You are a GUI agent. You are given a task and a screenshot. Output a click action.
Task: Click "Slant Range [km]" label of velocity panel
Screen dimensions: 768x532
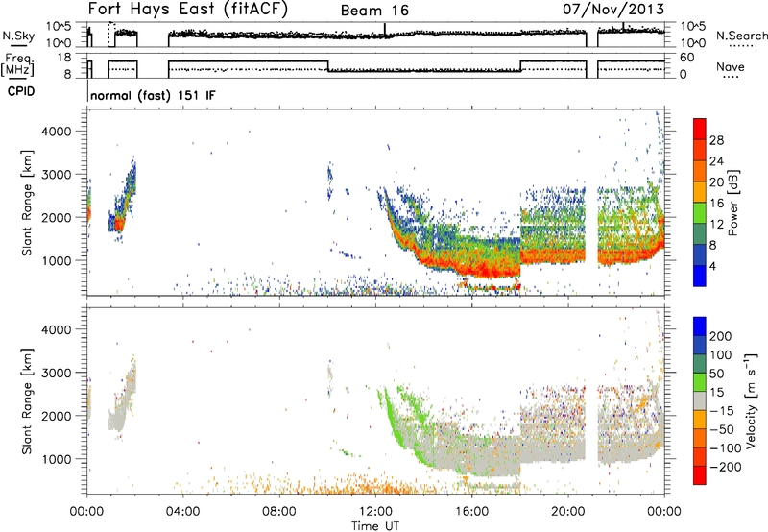pyautogui.click(x=28, y=401)
